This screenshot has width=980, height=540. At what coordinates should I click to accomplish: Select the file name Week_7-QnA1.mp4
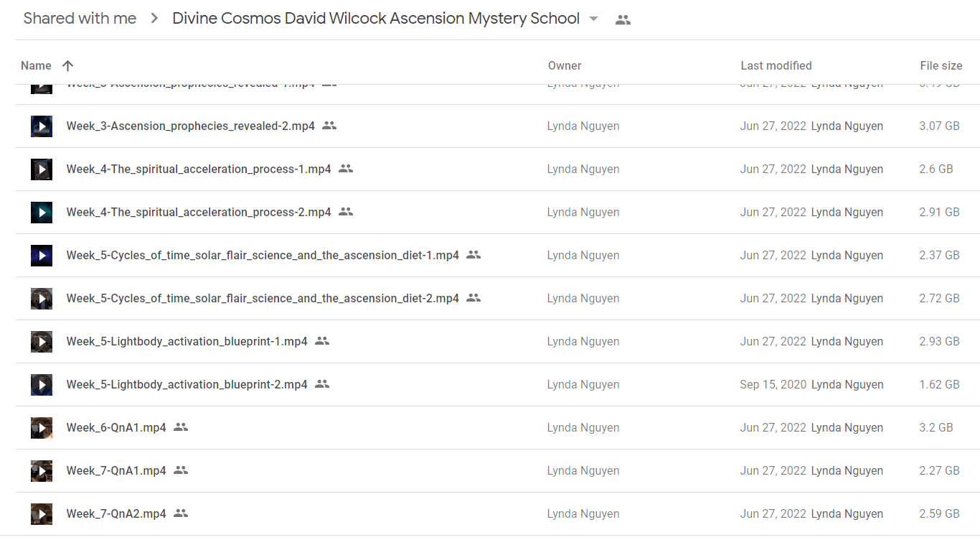[x=116, y=471]
